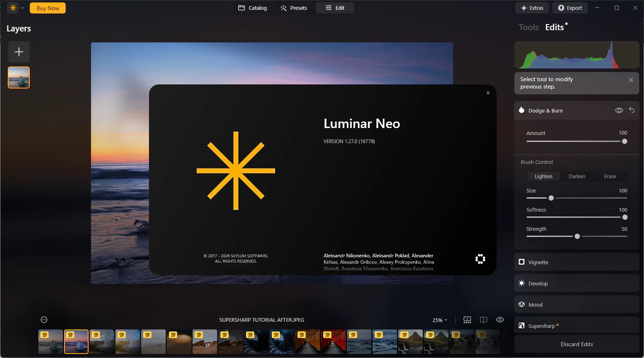Image resolution: width=644 pixels, height=358 pixels.
Task: Click the Layers panel heading
Action: click(x=19, y=29)
